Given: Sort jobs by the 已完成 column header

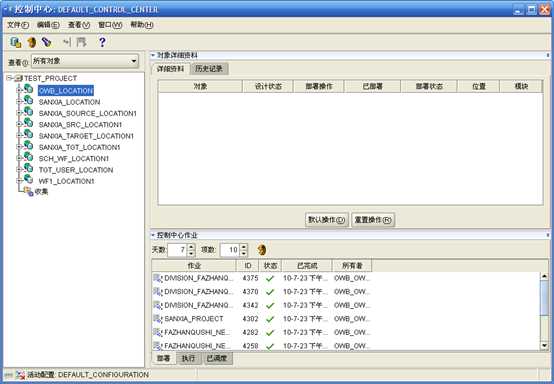Looking at the screenshot, I should pos(307,266).
